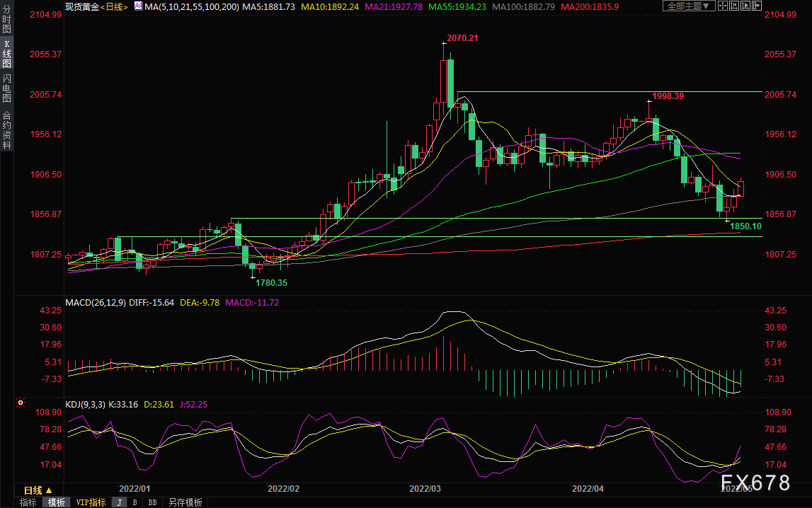Toggle the B template button

click(135, 502)
